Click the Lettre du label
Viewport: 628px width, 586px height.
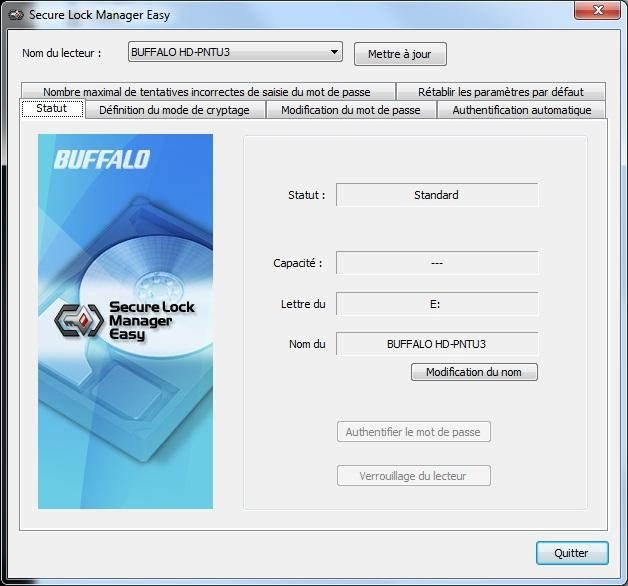[303, 304]
